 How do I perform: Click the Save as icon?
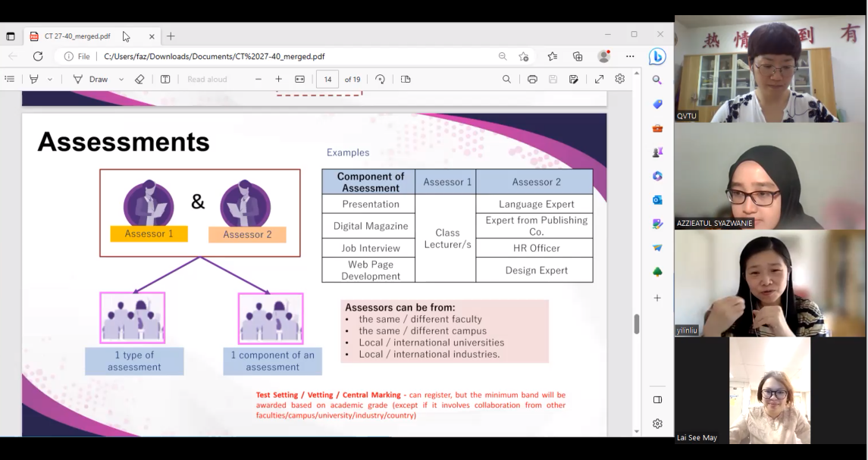tap(574, 79)
